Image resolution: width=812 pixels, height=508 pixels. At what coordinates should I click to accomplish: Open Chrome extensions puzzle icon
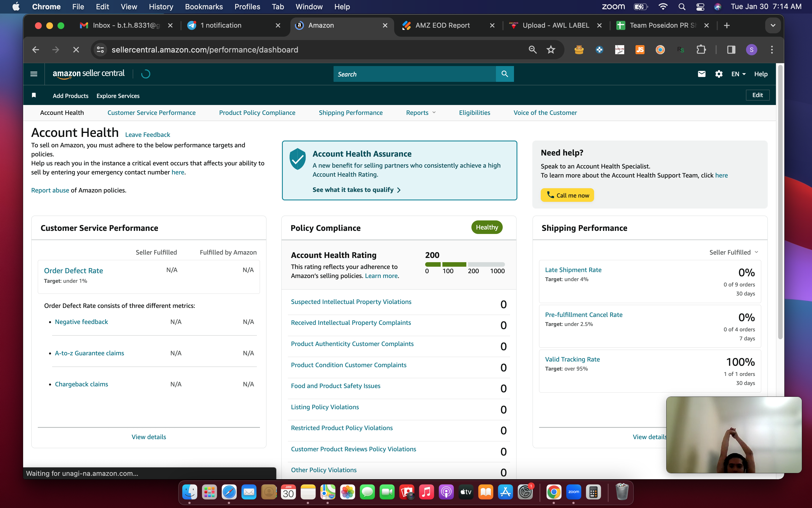coord(701,50)
